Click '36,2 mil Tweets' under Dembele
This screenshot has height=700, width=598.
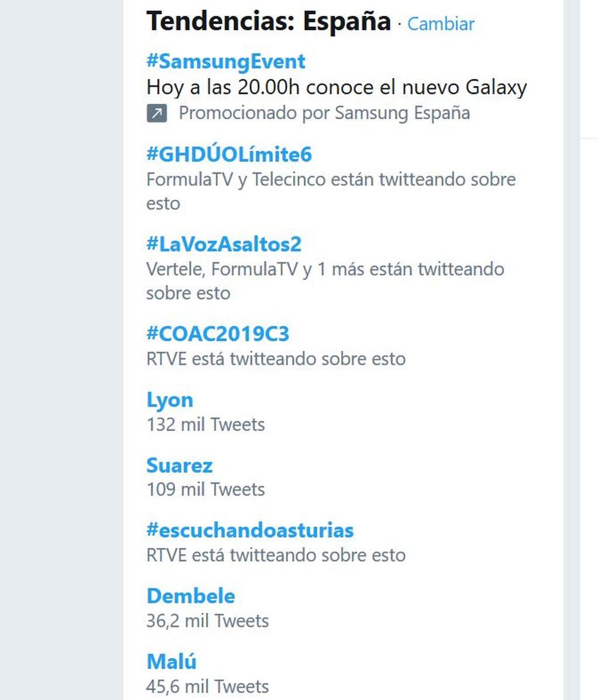[207, 621]
